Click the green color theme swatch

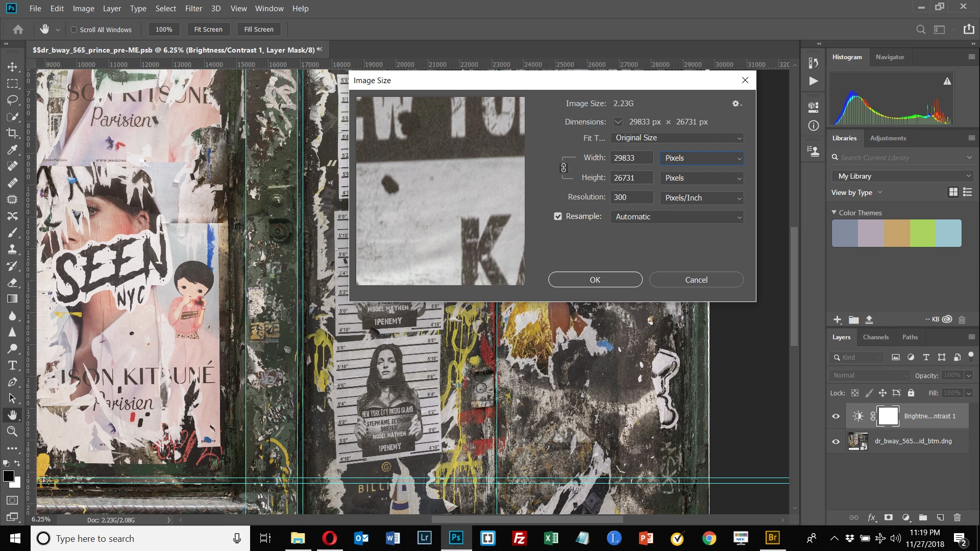[922, 233]
